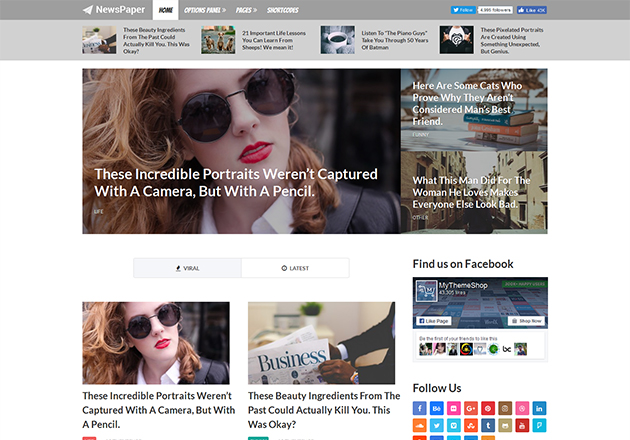Open the Pixelated Portraits thumbnail in top strip
The width and height of the screenshot is (630, 440).
[x=456, y=40]
